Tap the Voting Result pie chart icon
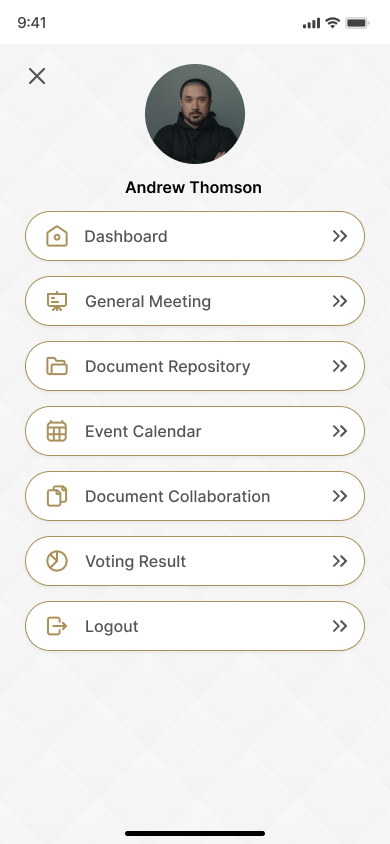390x844 pixels. (57, 561)
